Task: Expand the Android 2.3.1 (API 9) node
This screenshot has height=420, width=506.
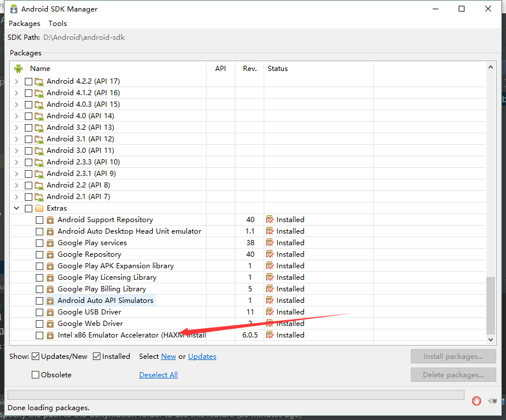Action: 17,174
